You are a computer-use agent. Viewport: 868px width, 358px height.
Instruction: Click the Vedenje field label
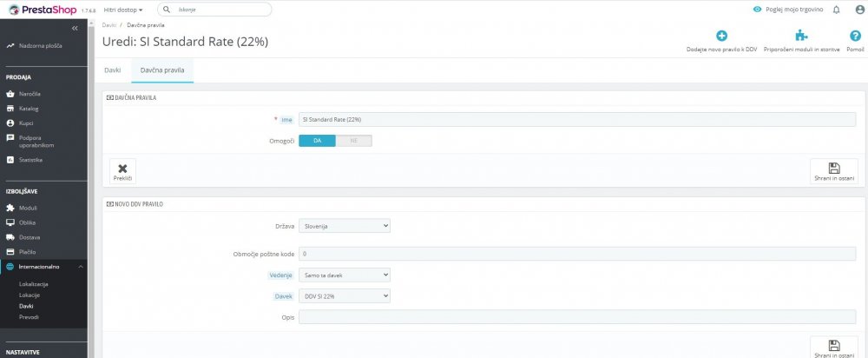tap(280, 275)
